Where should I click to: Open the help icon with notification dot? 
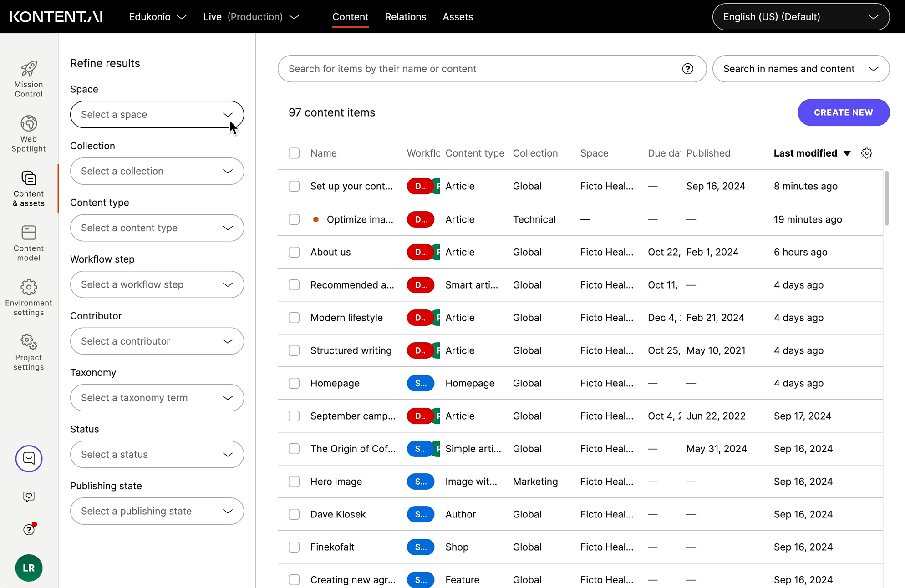click(x=29, y=529)
